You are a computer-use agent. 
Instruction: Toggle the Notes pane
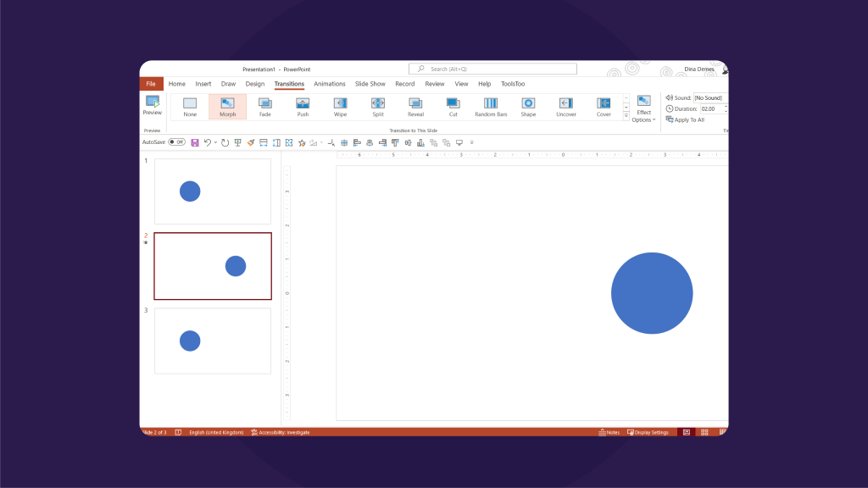pyautogui.click(x=609, y=432)
